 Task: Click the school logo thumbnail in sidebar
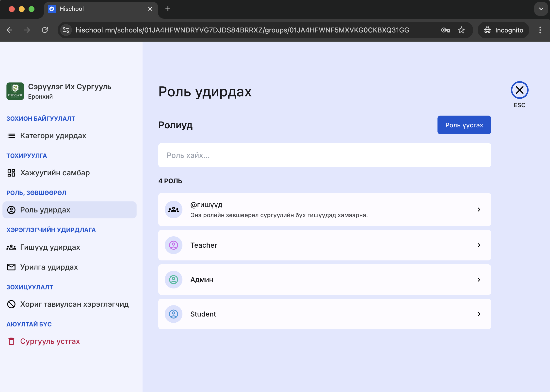pos(15,91)
